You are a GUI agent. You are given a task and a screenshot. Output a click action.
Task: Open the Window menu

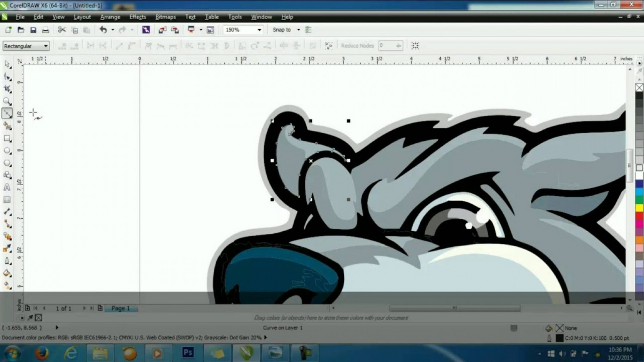tap(261, 17)
